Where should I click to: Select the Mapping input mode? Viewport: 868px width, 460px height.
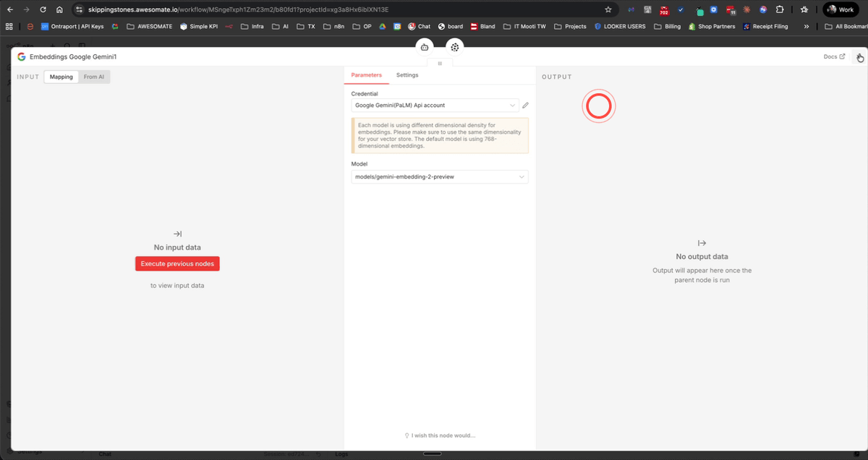[61, 77]
